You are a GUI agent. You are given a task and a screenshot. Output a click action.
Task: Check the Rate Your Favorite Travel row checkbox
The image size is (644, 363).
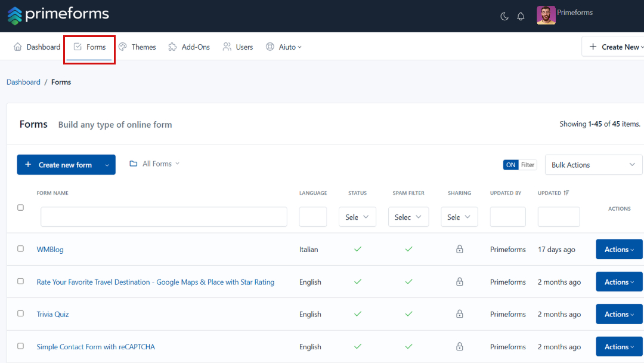click(x=20, y=281)
